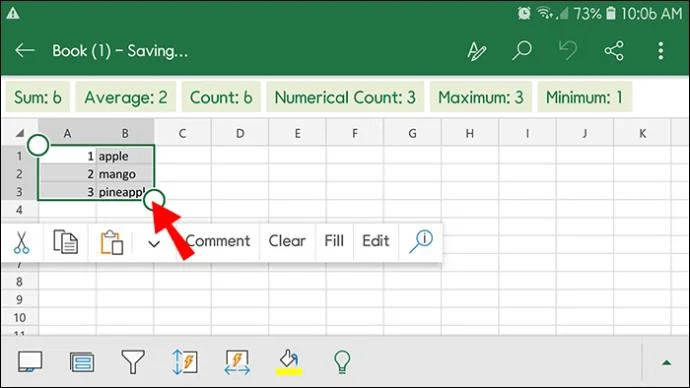Image resolution: width=690 pixels, height=388 pixels.
Task: Select column B header
Action: coord(125,133)
